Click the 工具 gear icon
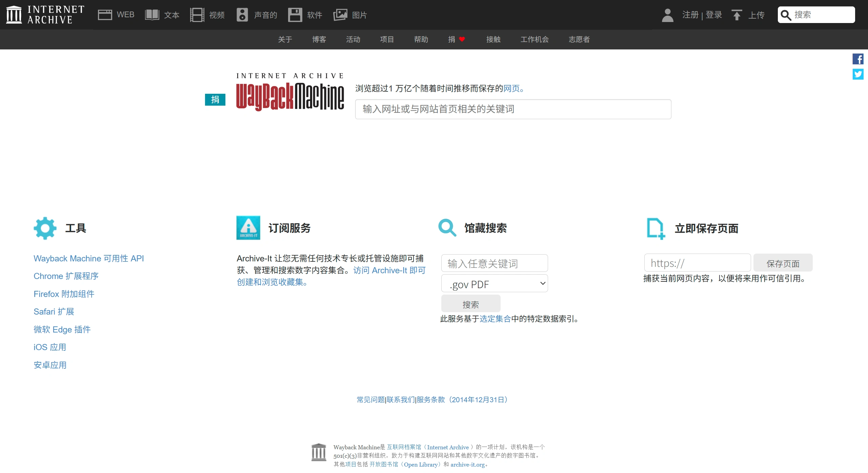The width and height of the screenshot is (868, 473). pyautogui.click(x=45, y=228)
